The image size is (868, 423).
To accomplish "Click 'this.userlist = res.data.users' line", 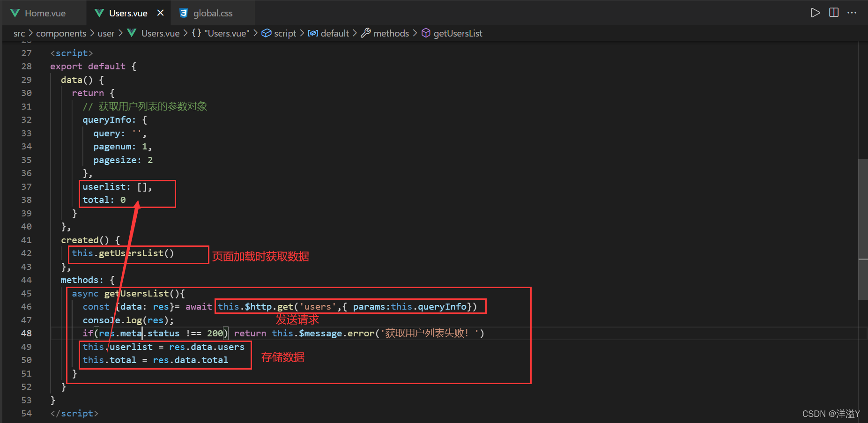I will (x=163, y=347).
